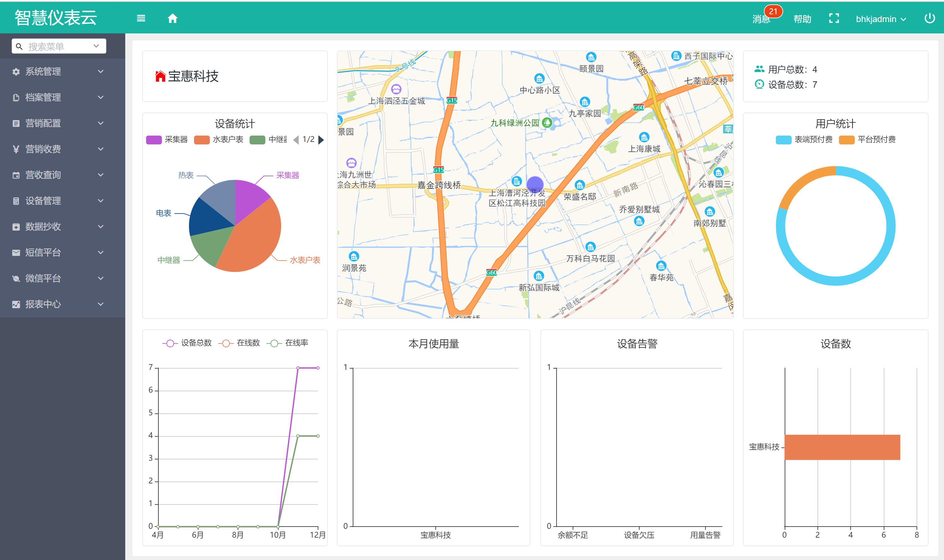Image resolution: width=944 pixels, height=560 pixels.
Task: Click 平台预付费 orange legend swatch
Action: pyautogui.click(x=846, y=140)
